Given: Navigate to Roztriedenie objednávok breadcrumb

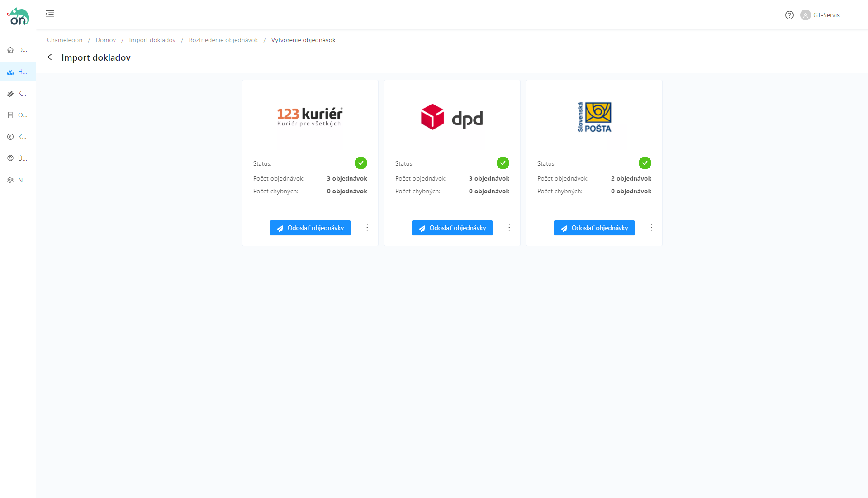Looking at the screenshot, I should (223, 40).
